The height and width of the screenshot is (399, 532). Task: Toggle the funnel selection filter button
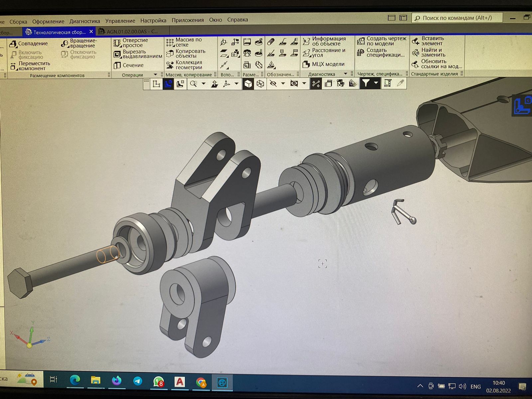coord(366,83)
